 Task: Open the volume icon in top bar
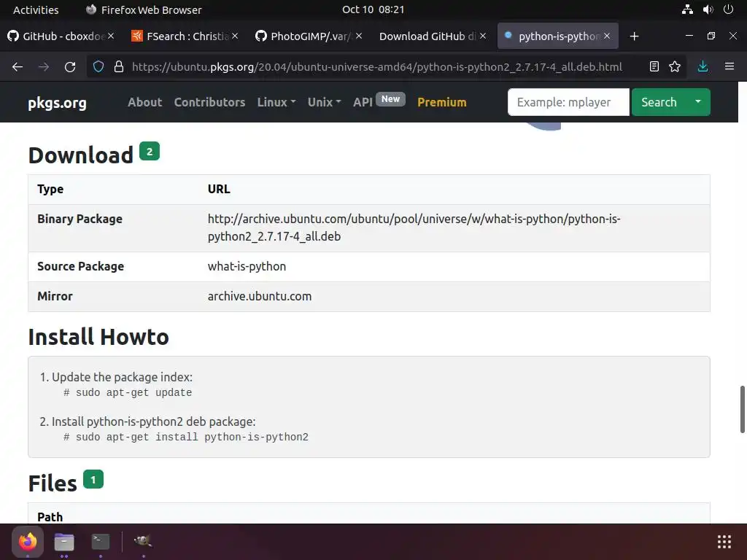coord(708,9)
